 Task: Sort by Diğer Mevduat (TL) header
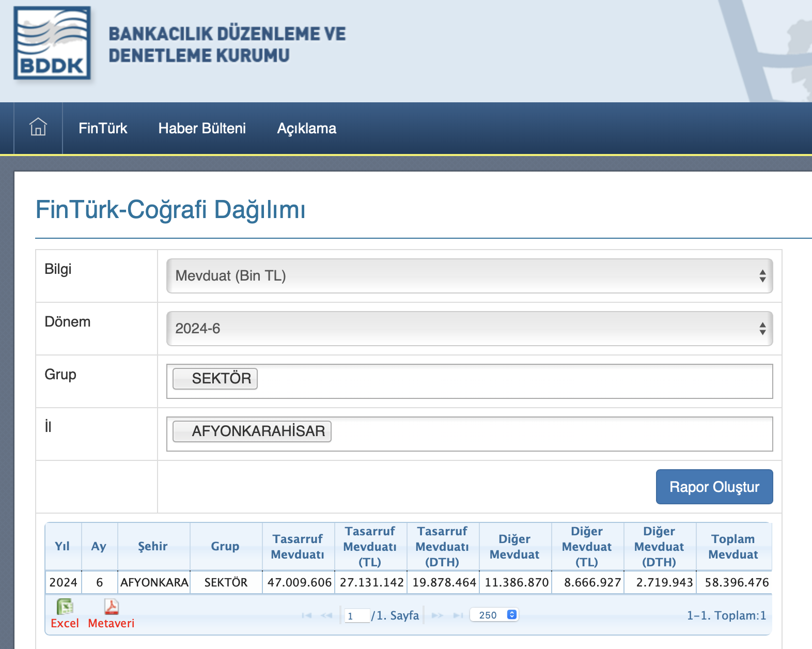pyautogui.click(x=587, y=546)
